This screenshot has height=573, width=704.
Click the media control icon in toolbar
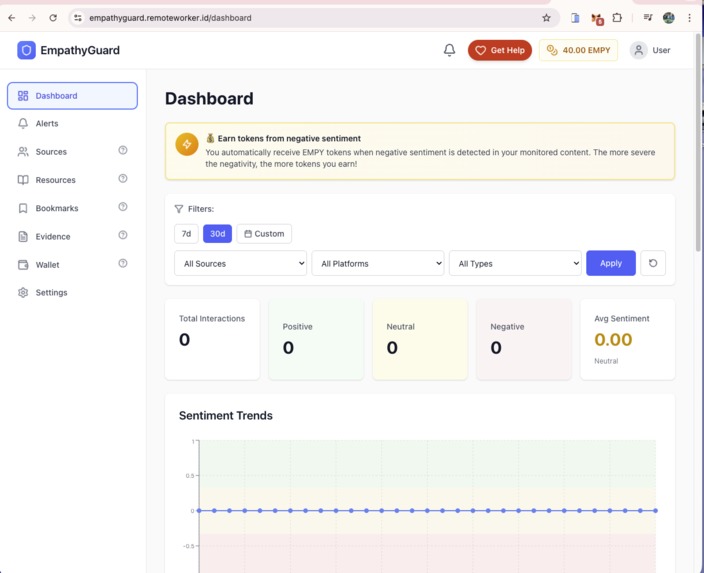coord(648,18)
